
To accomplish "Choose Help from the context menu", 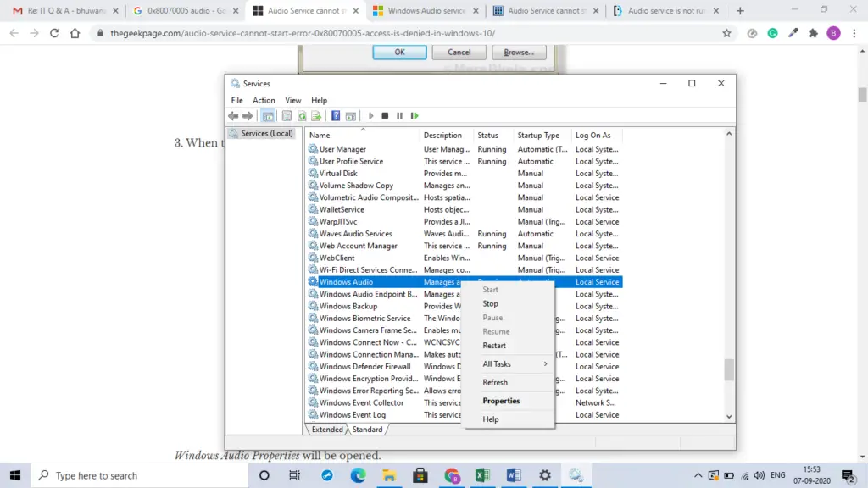I will click(x=509, y=419).
